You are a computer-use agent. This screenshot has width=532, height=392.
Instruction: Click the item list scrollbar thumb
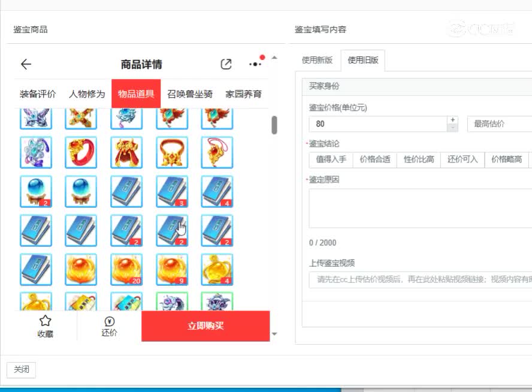[x=274, y=125]
